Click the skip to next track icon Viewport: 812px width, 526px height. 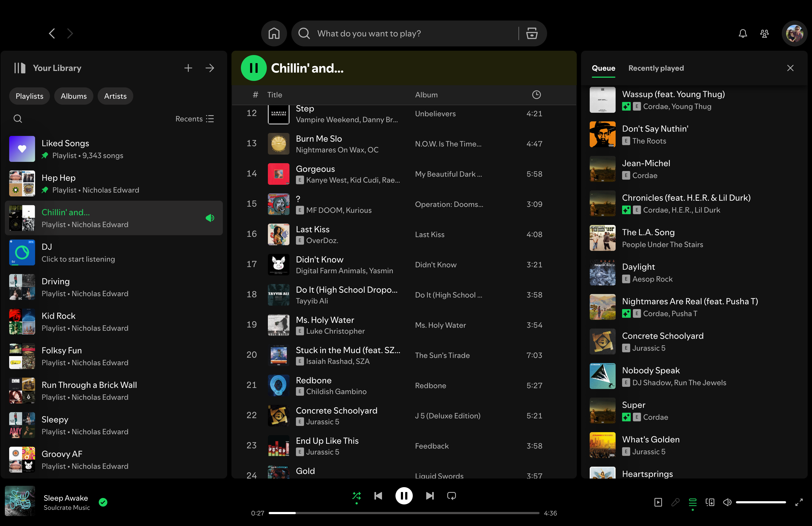[430, 496]
